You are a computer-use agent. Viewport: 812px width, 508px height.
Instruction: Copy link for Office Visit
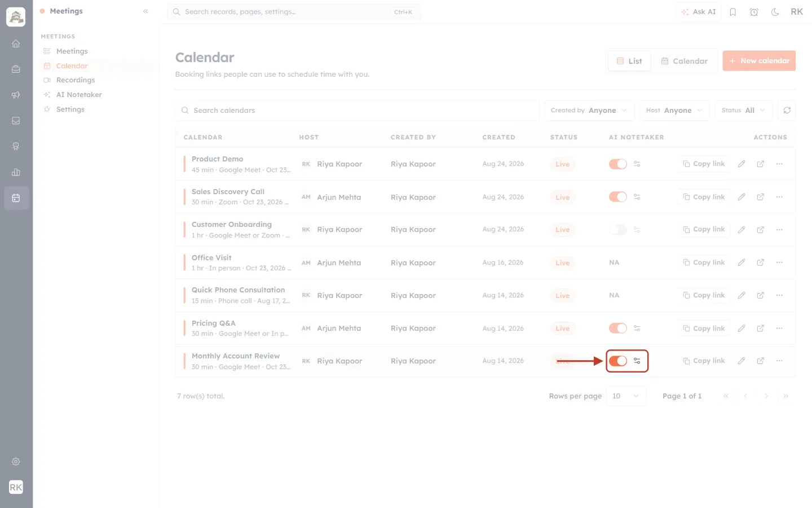[704, 262]
